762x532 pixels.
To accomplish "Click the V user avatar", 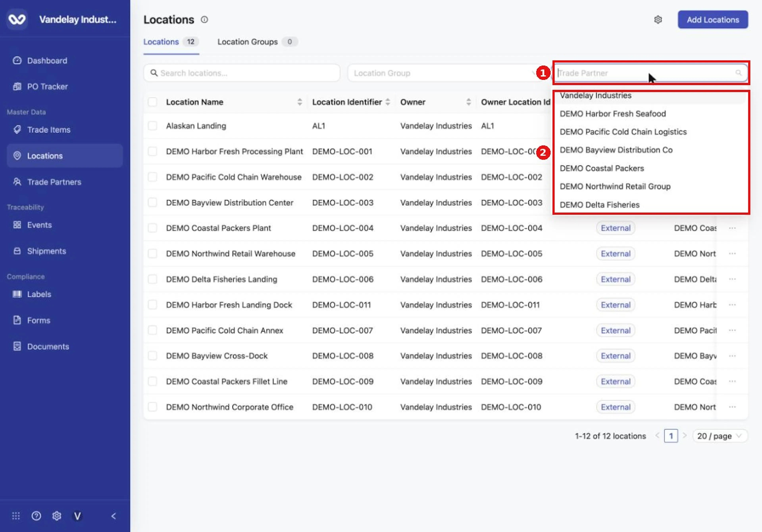I will point(77,516).
